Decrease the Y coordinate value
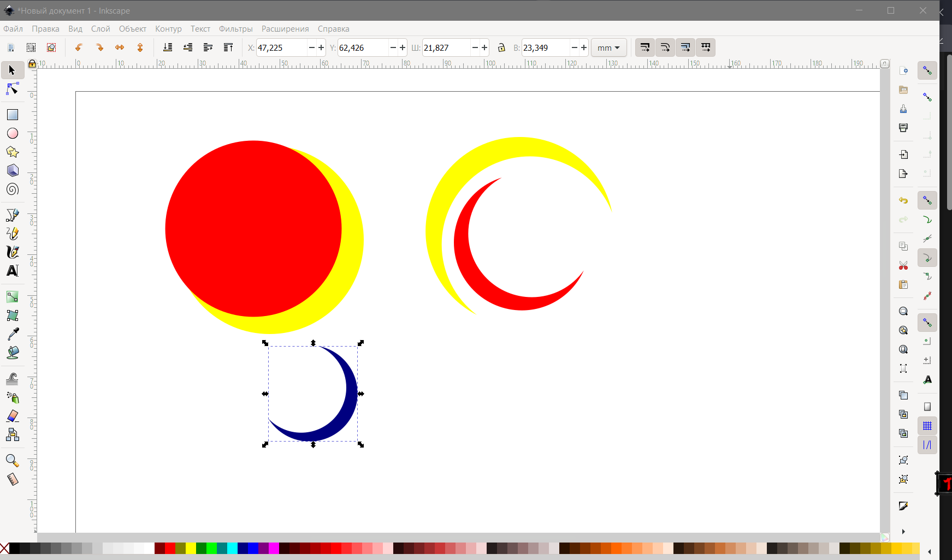 pos(393,47)
